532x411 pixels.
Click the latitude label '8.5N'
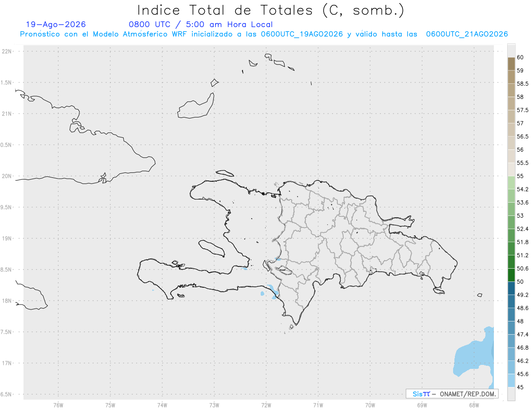coord(7,270)
